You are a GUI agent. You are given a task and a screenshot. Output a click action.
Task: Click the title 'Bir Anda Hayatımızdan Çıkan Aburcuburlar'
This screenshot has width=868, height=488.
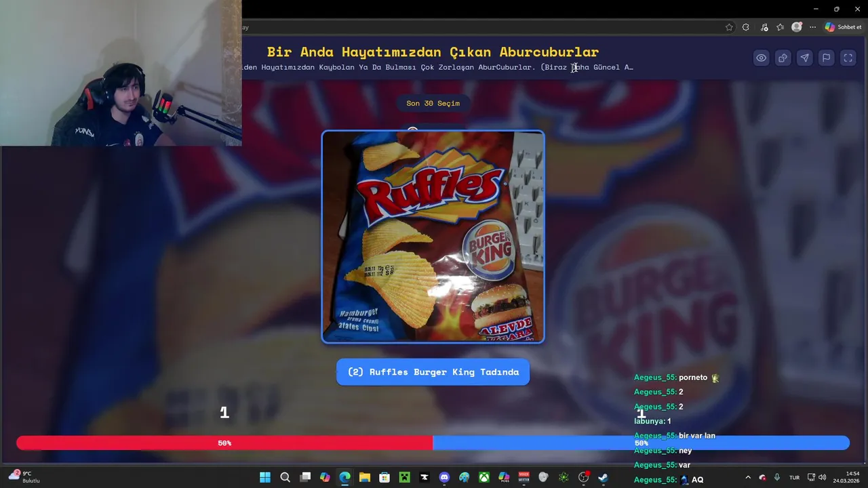[433, 52]
